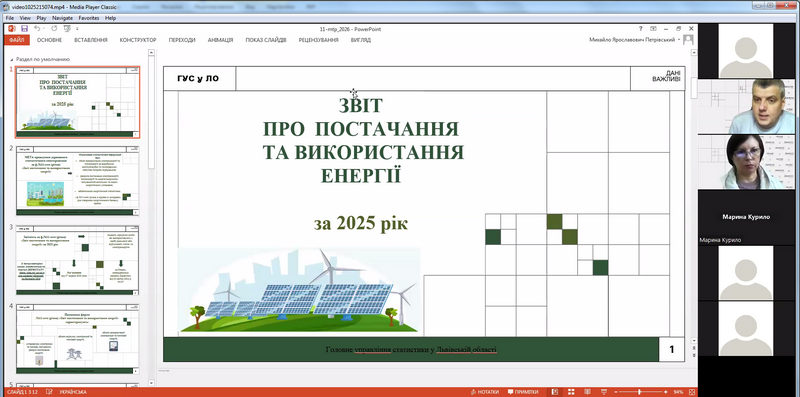Click 'за 2025 рік' text on the slide
This screenshot has width=800, height=397.
361,224
